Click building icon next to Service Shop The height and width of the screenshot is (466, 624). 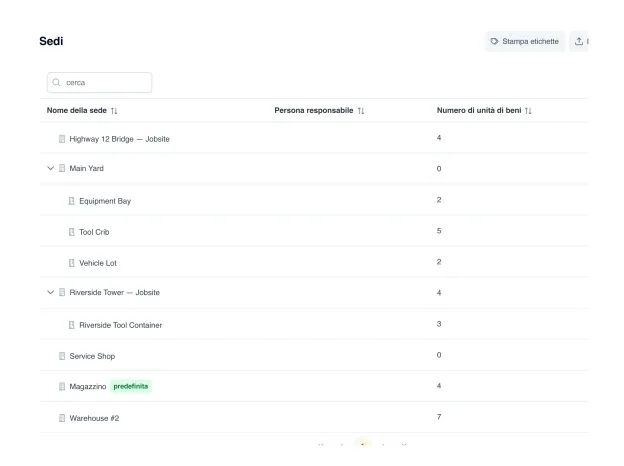coord(62,356)
